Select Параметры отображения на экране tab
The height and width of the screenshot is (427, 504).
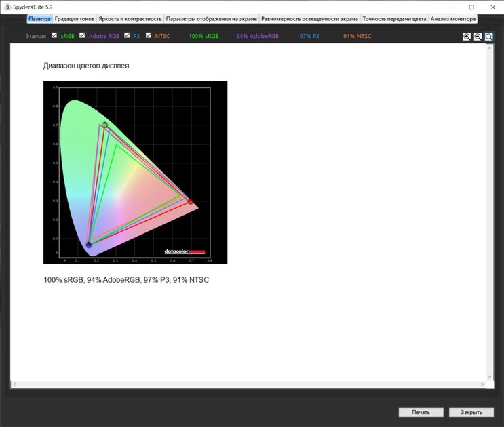(x=212, y=19)
